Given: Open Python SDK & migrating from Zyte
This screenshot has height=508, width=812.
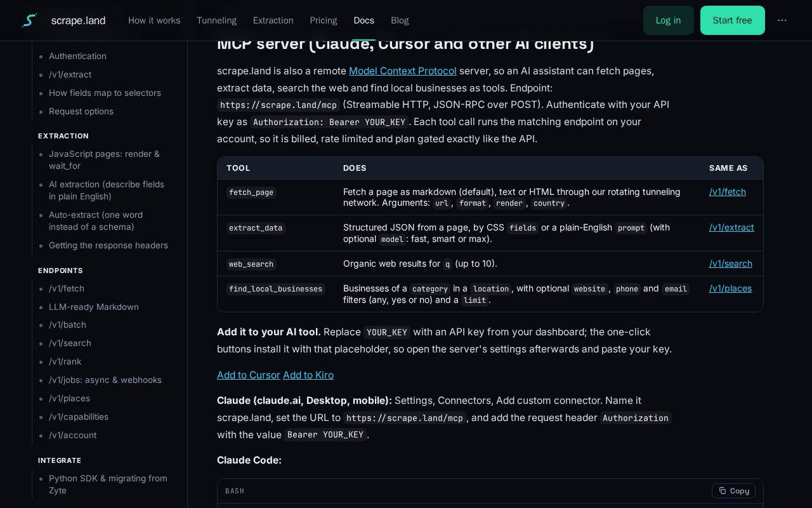Looking at the screenshot, I should coord(108,484).
